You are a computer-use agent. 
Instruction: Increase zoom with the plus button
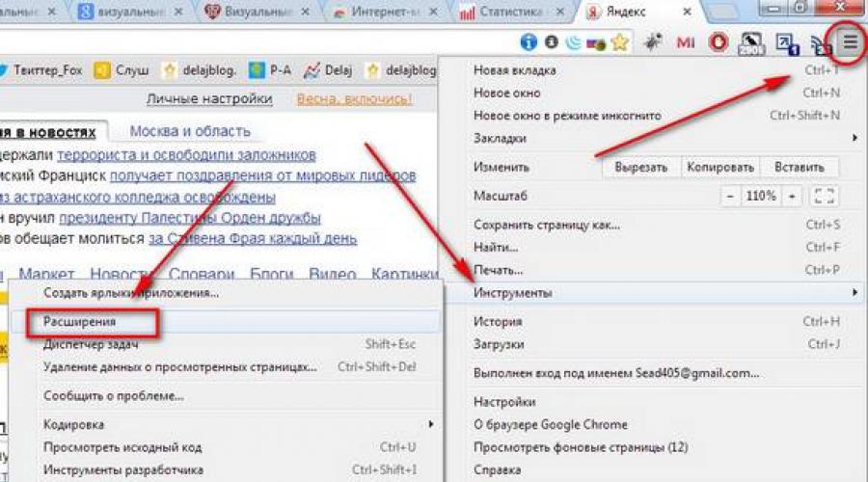pyautogui.click(x=792, y=196)
